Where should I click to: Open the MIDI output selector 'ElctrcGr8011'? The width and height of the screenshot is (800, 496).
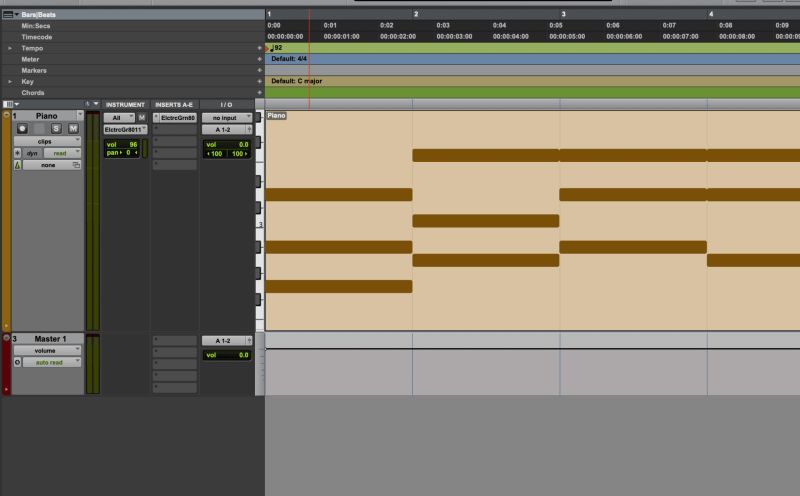tap(126, 130)
